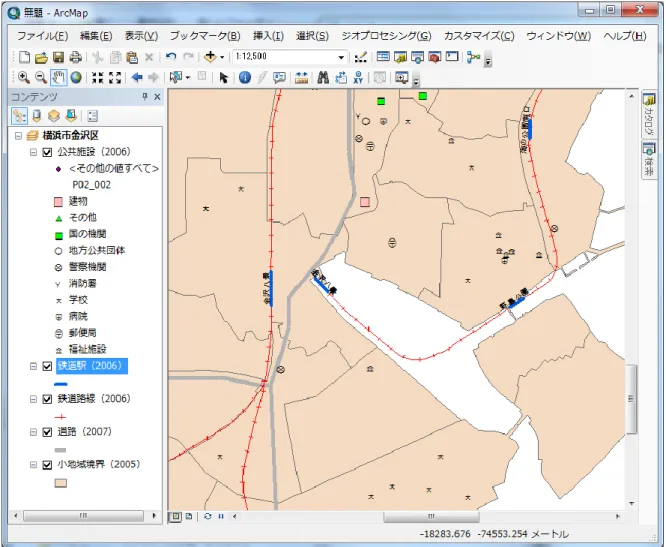Save the map with the Save icon
This screenshot has width=666, height=547.
click(x=58, y=57)
